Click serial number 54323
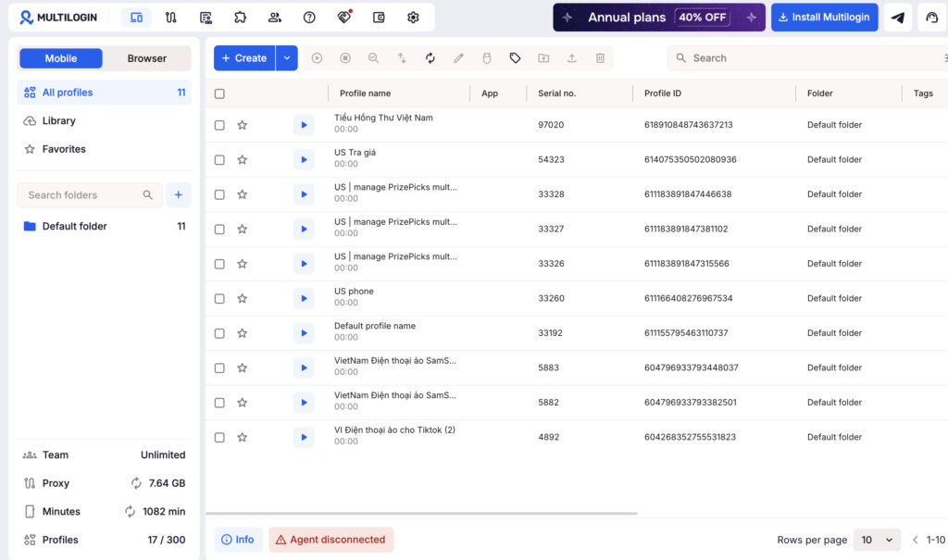The height and width of the screenshot is (560, 948). [x=552, y=159]
